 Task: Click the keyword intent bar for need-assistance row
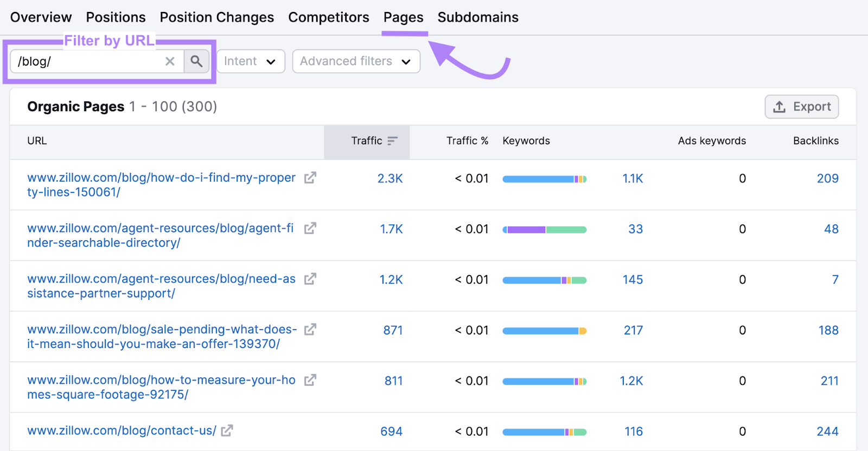544,280
